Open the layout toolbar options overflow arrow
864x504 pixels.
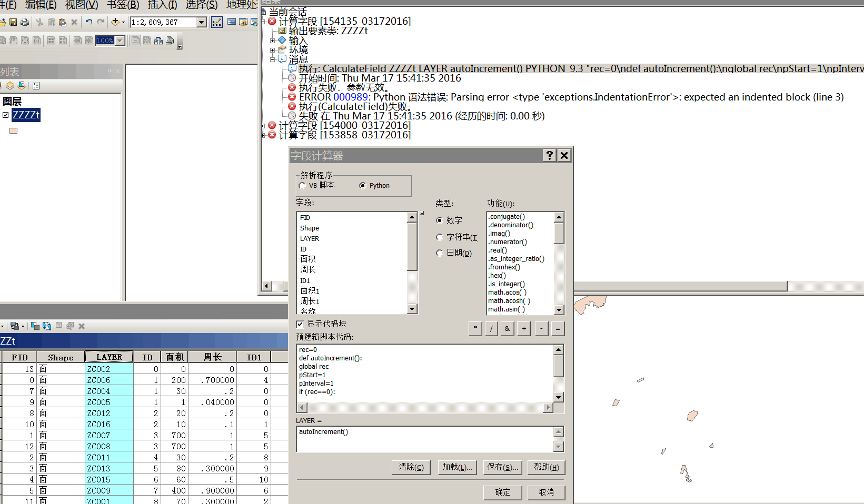[180, 46]
